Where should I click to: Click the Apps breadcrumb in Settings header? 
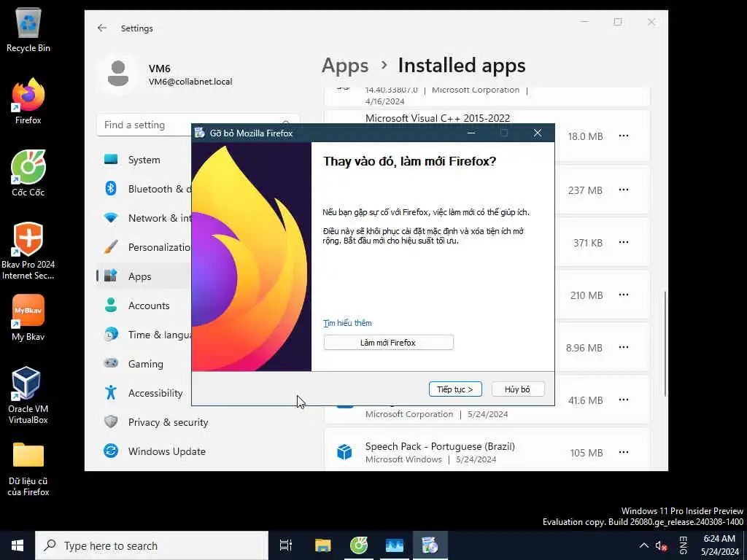(345, 66)
